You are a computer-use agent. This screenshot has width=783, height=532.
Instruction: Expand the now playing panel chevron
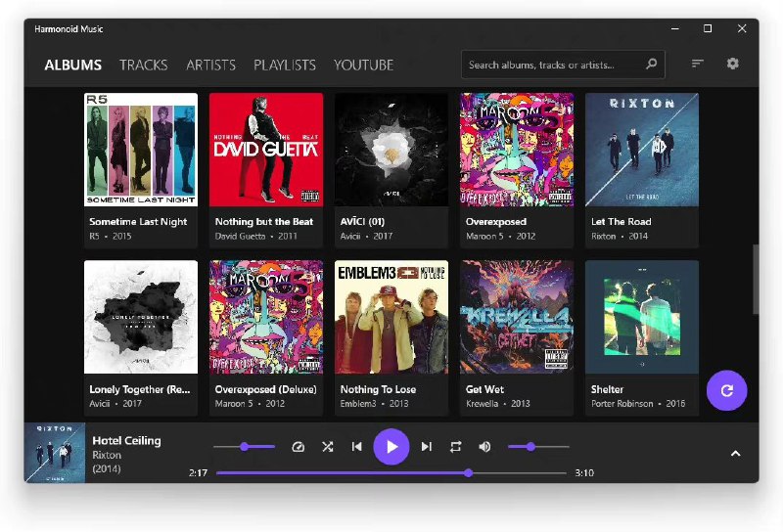click(x=736, y=454)
